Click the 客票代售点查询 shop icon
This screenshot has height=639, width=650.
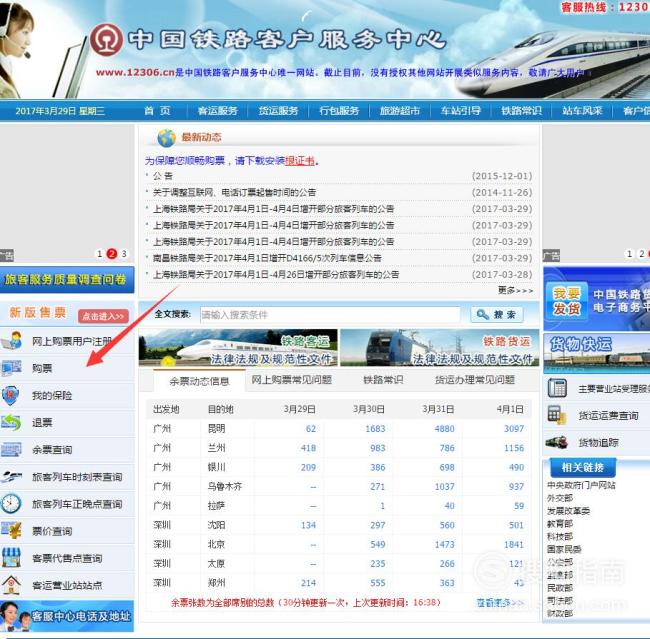pos(11,558)
